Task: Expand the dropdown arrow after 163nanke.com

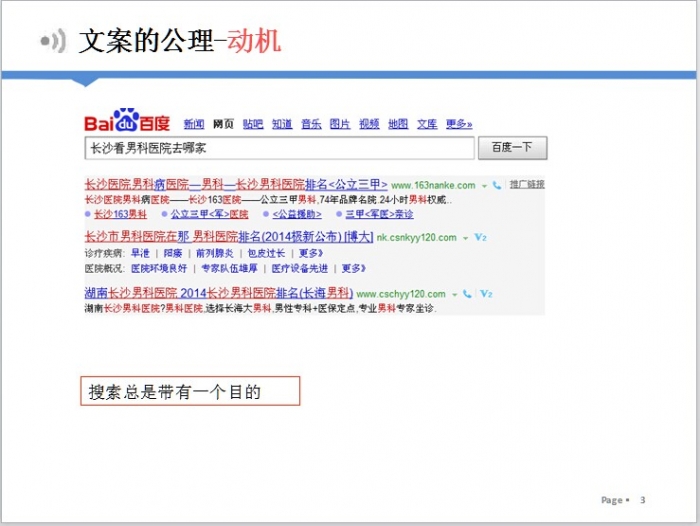Action: point(484,186)
